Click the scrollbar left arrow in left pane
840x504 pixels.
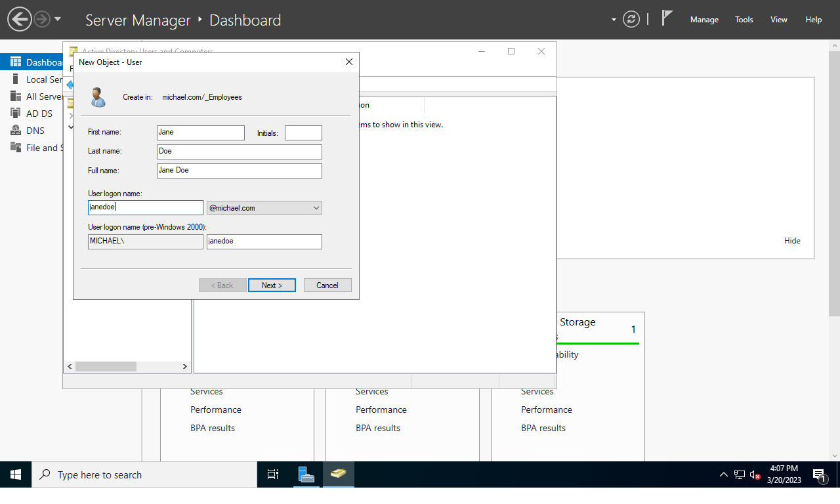(70, 367)
